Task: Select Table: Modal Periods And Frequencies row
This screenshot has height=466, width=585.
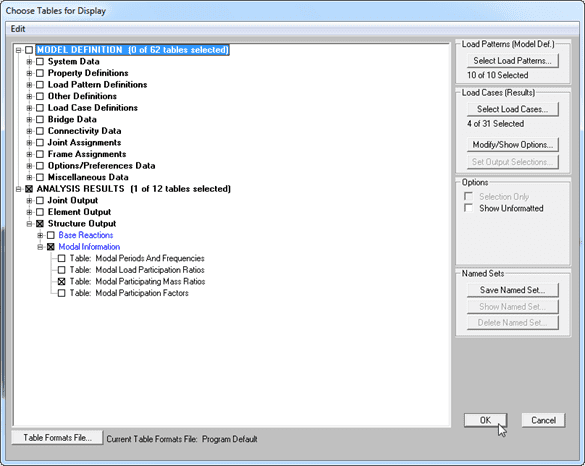Action: click(x=137, y=258)
